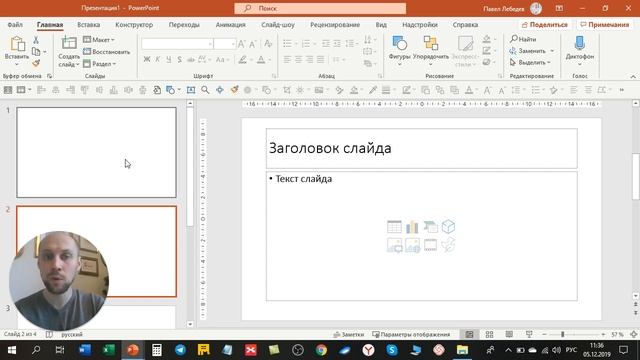Click the font color A icon

[x=261, y=60]
